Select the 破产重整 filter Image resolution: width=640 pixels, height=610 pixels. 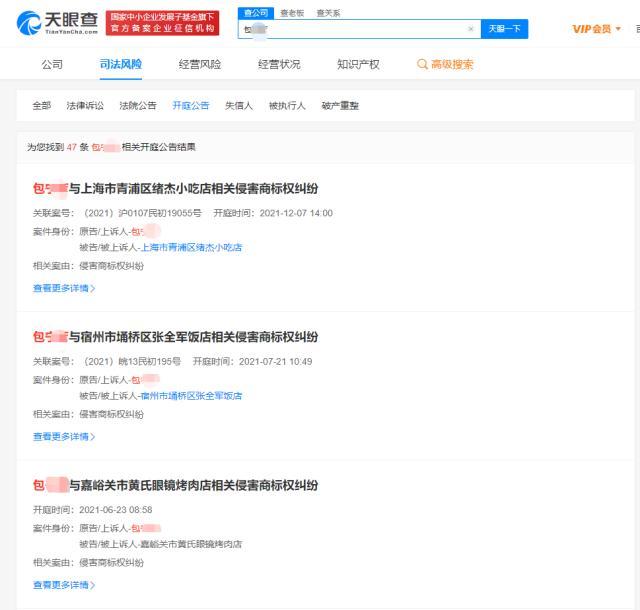[x=340, y=105]
